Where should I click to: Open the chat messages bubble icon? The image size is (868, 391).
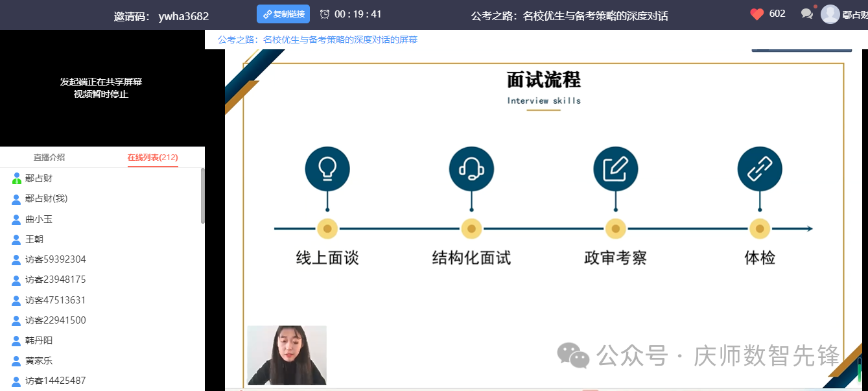[x=806, y=14]
